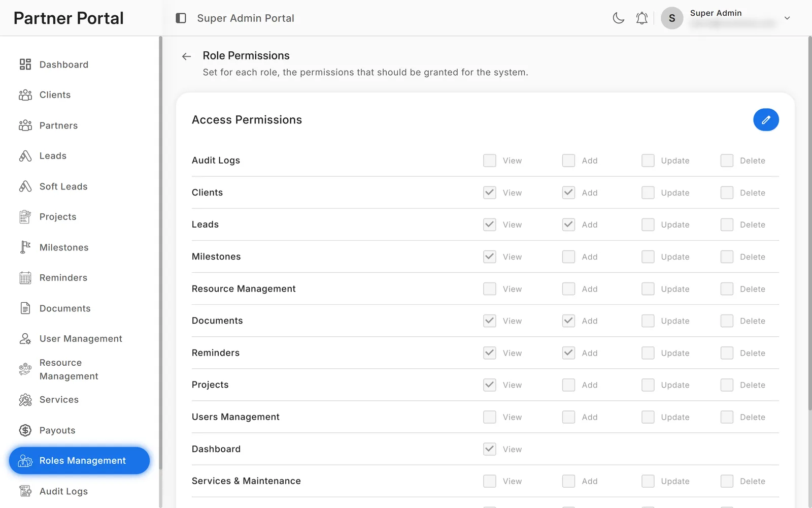Screen dimensions: 812x508
Task: Toggle the sidebar collapse icon
Action: 181,18
